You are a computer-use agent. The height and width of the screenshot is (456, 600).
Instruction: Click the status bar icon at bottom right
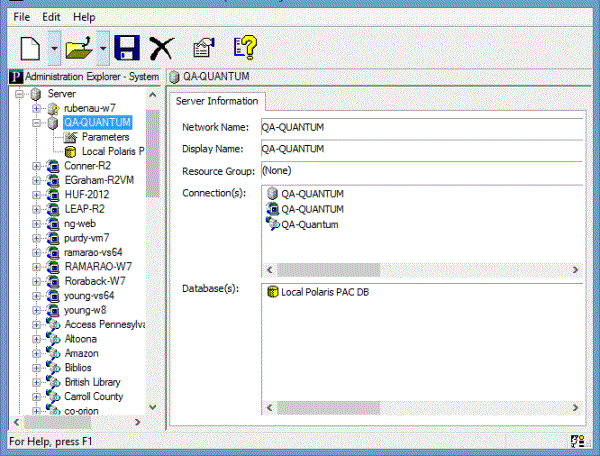point(578,440)
